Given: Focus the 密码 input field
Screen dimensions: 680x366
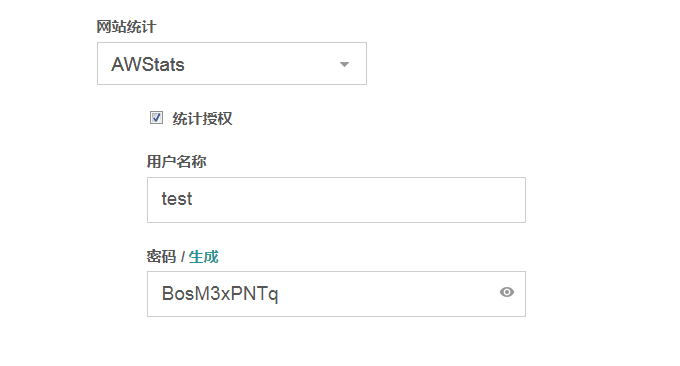Looking at the screenshot, I should tap(336, 294).
